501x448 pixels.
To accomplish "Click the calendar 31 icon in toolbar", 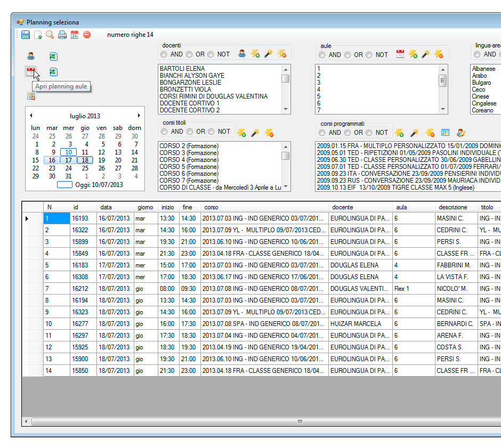I will click(x=75, y=35).
